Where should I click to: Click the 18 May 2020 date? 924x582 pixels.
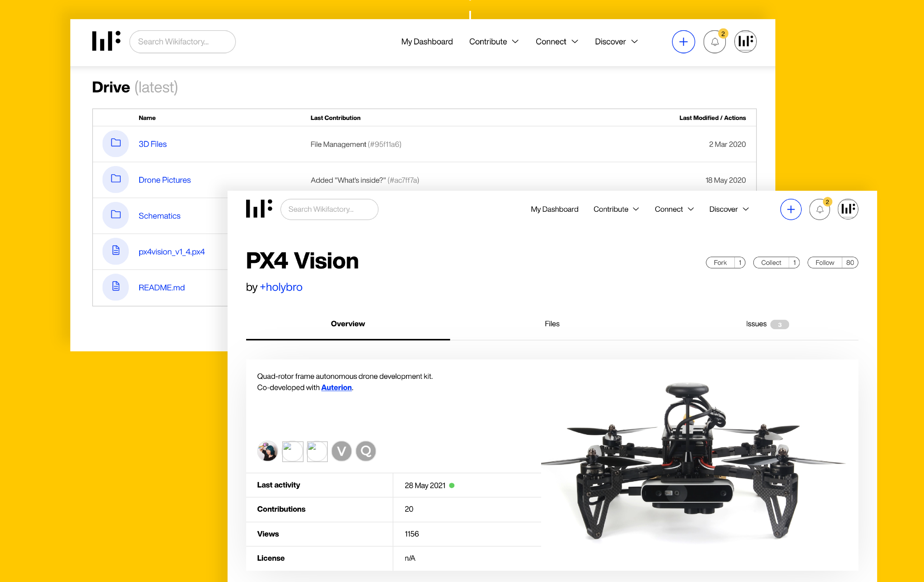(x=725, y=180)
